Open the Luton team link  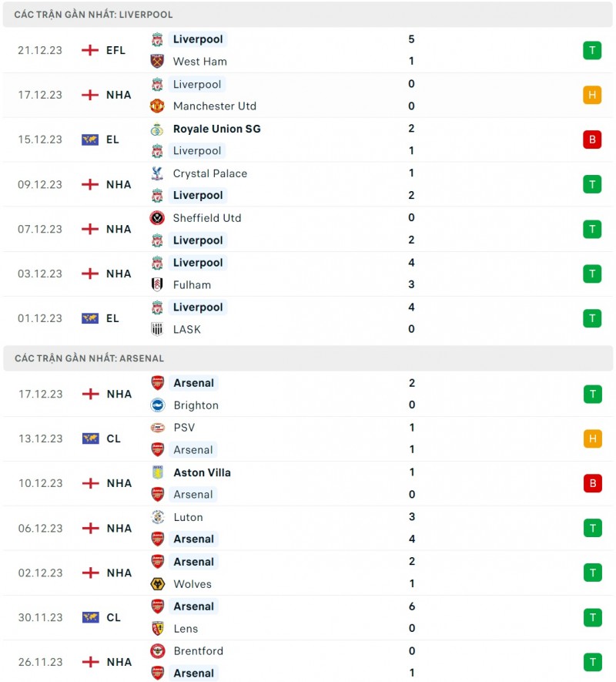(x=188, y=517)
